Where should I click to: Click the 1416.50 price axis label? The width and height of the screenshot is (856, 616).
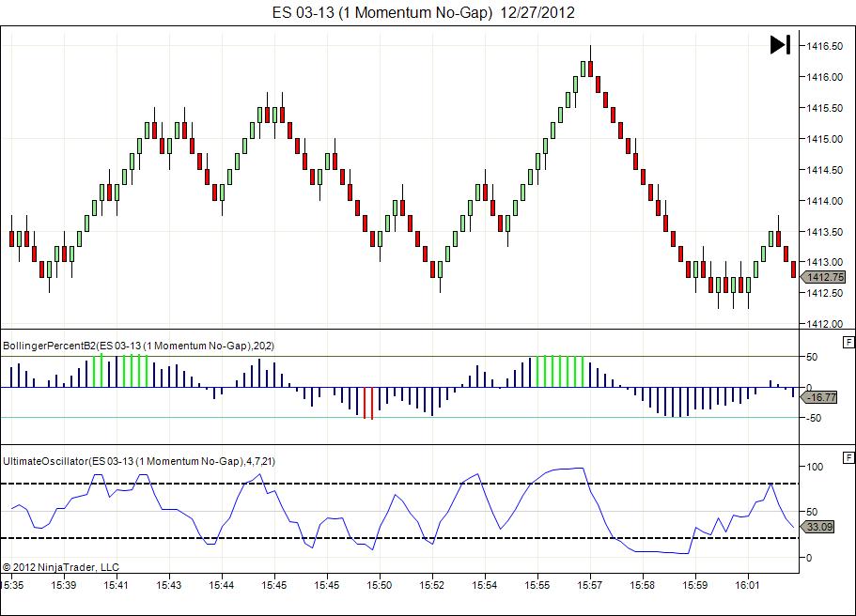[x=824, y=46]
